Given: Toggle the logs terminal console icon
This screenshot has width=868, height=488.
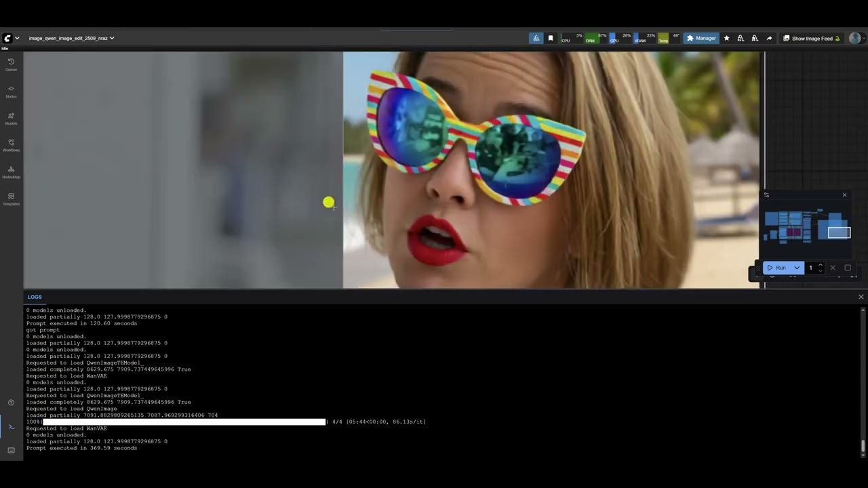Looking at the screenshot, I should tap(11, 427).
